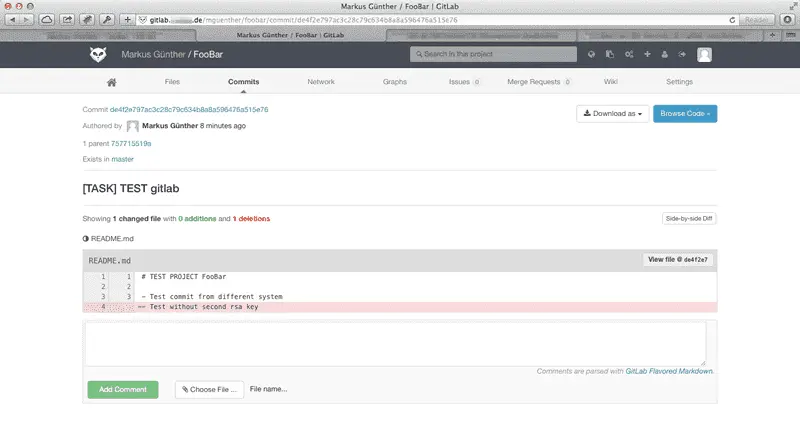Focus the Search in this project field
Image resolution: width=800 pixels, height=425 pixels.
493,54
